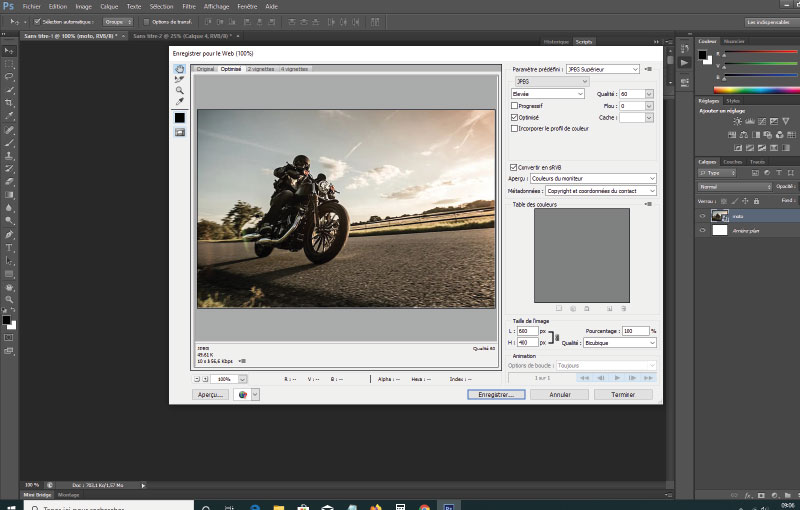Toggle the Convertir en sRVB checkbox
This screenshot has width=800, height=510.
(512, 167)
